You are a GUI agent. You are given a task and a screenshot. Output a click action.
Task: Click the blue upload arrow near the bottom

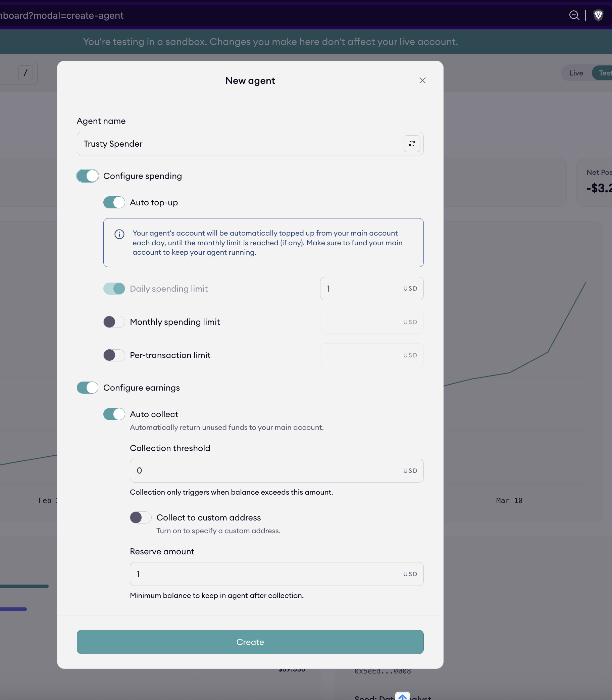[402, 697]
